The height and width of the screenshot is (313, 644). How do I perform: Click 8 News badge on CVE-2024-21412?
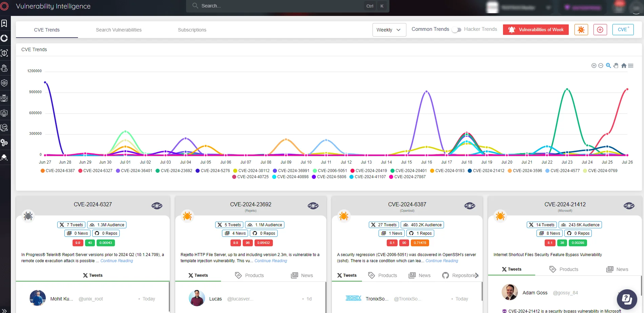pos(550,233)
